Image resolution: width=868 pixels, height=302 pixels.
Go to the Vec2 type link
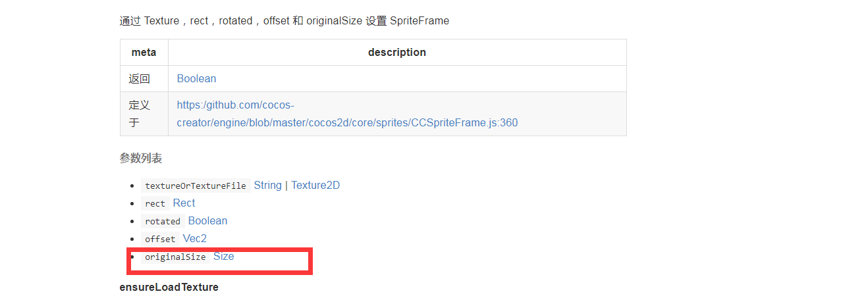194,239
